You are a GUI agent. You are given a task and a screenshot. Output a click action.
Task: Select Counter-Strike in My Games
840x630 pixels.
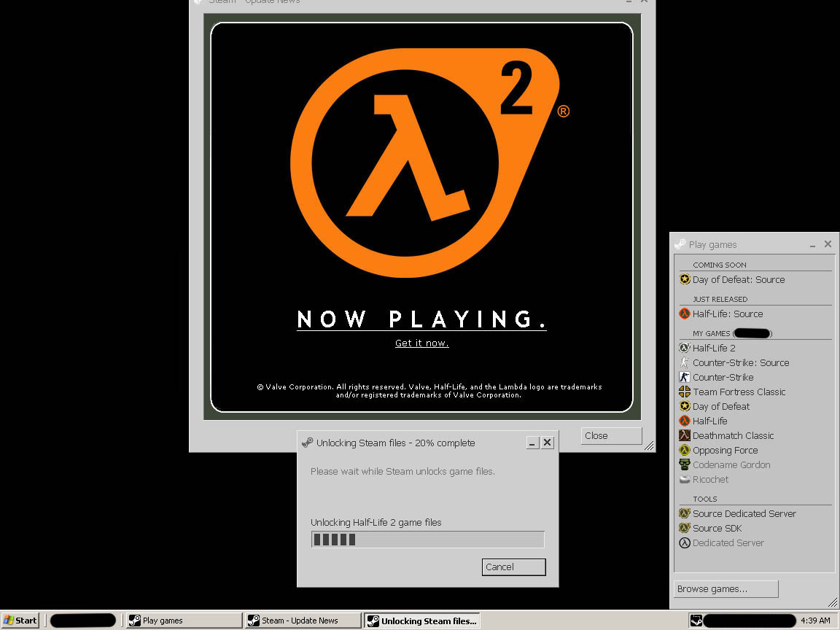click(723, 376)
